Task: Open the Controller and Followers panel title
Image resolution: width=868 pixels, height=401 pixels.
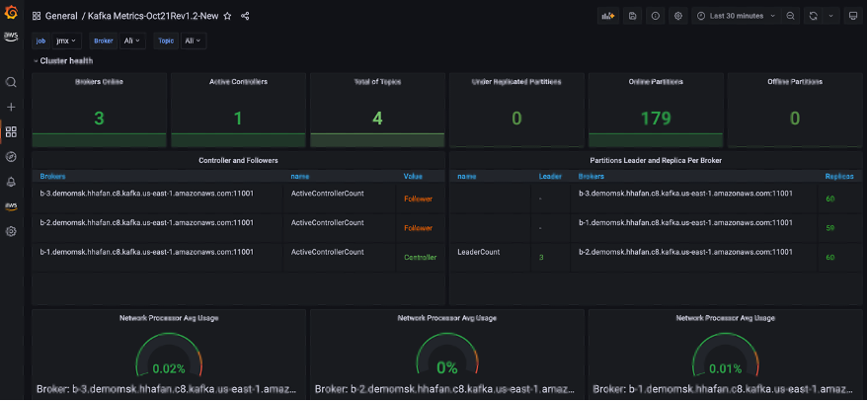Action: pyautogui.click(x=238, y=161)
